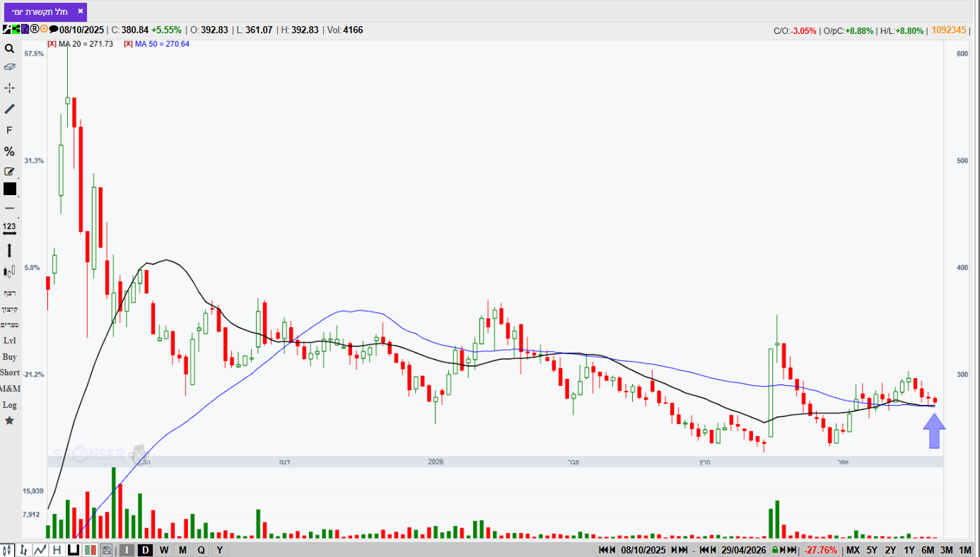Click the orange circle target icon
The image size is (980, 557).
[44, 30]
